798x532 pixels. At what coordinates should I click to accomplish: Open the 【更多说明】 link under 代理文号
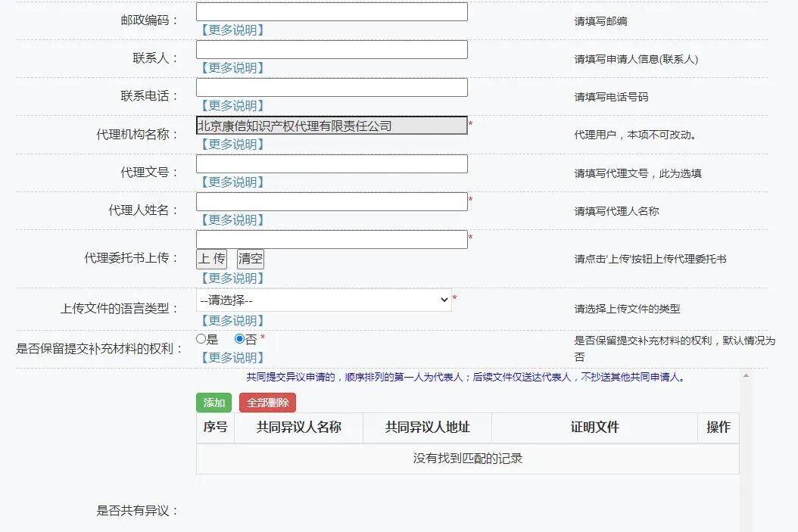point(231,182)
